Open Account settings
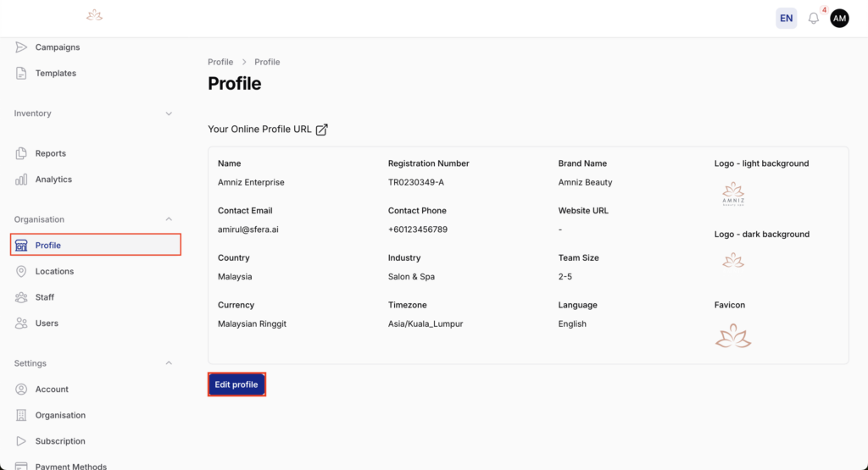Screen dimensions: 868x470 coord(52,390)
